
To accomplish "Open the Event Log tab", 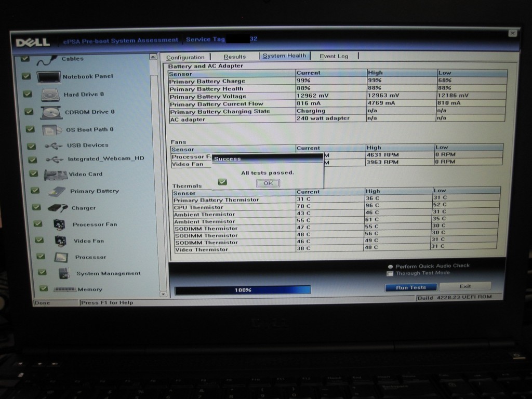I will [334, 56].
